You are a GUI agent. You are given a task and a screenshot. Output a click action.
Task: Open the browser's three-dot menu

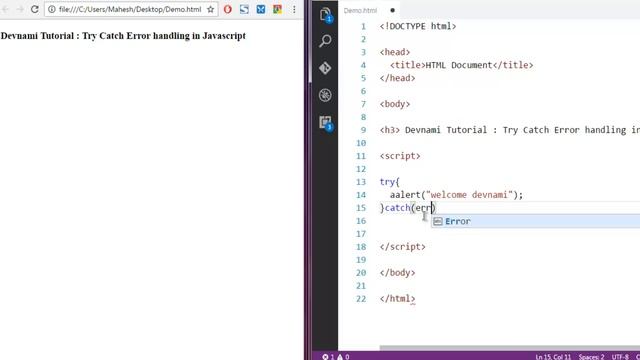tap(294, 9)
